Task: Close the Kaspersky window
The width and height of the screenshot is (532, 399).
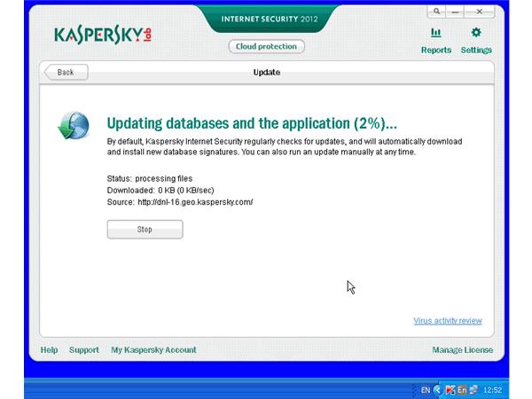Action: pyautogui.click(x=479, y=12)
